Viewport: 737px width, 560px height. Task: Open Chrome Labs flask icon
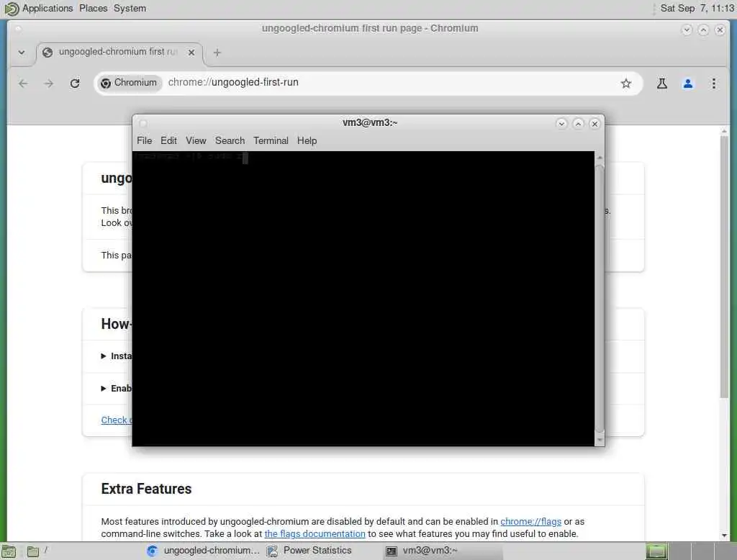click(662, 83)
